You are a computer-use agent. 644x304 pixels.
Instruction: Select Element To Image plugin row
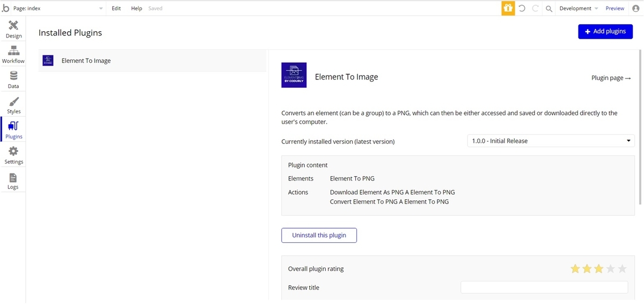pyautogui.click(x=152, y=61)
